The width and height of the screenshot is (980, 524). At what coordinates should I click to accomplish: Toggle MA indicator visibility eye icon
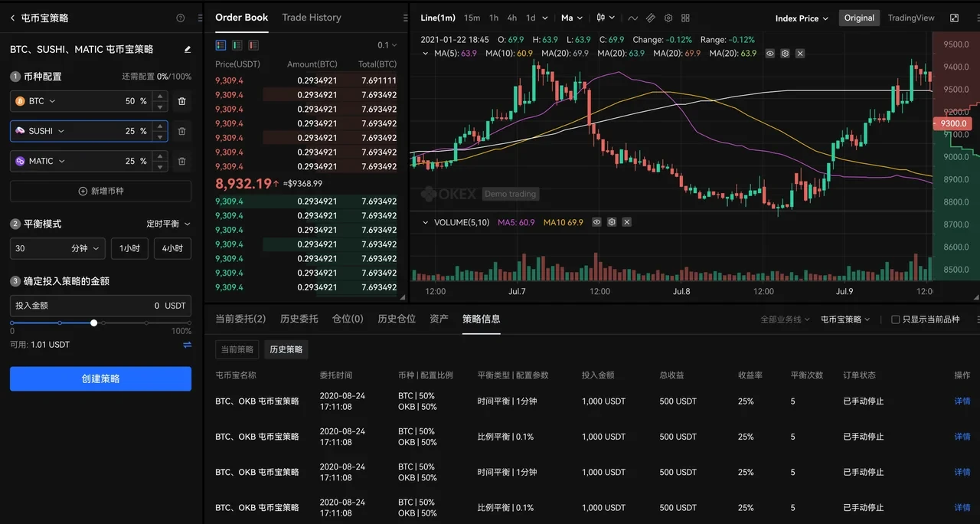pyautogui.click(x=770, y=54)
